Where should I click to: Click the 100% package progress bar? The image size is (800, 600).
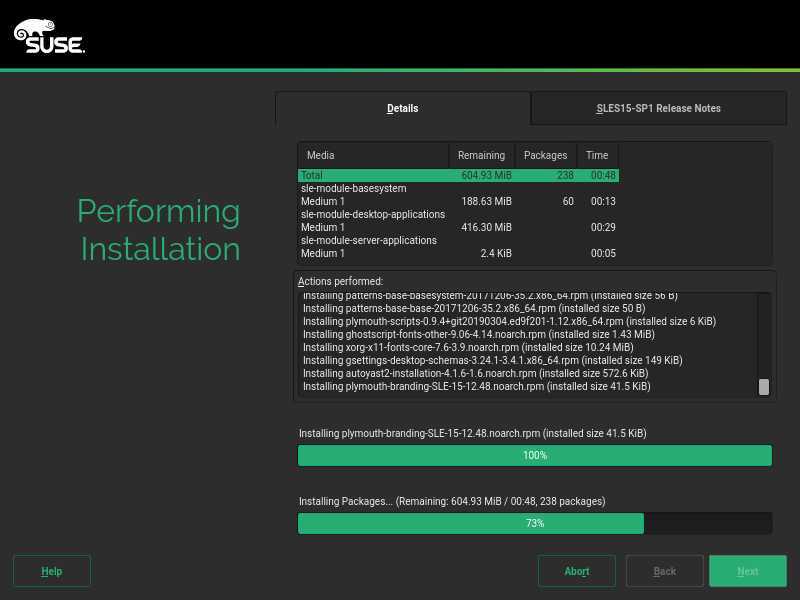(x=535, y=455)
